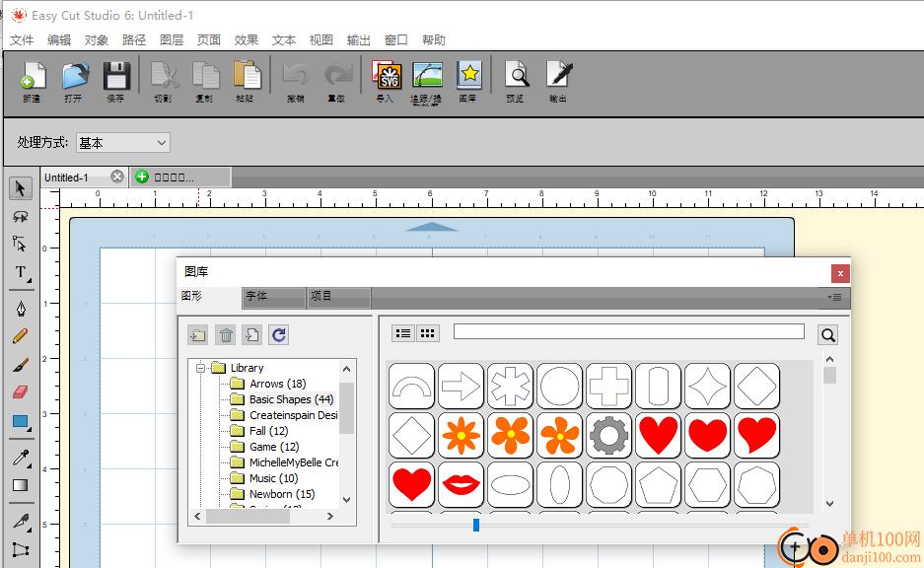Viewport: 924px width, 568px height.
Task: Select the Newborn (15) folder
Action: (282, 494)
